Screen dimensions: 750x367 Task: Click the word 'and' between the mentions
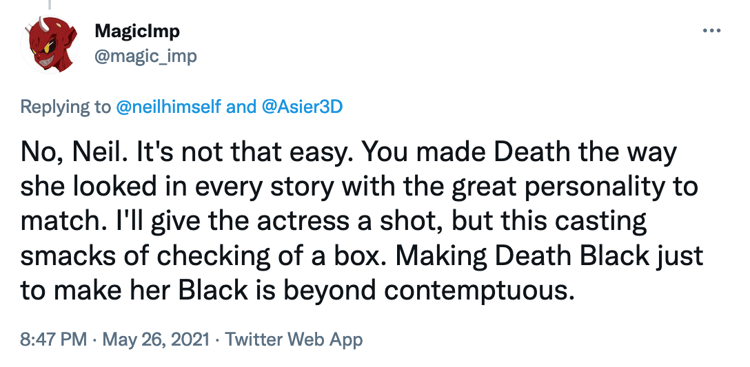[241, 107]
